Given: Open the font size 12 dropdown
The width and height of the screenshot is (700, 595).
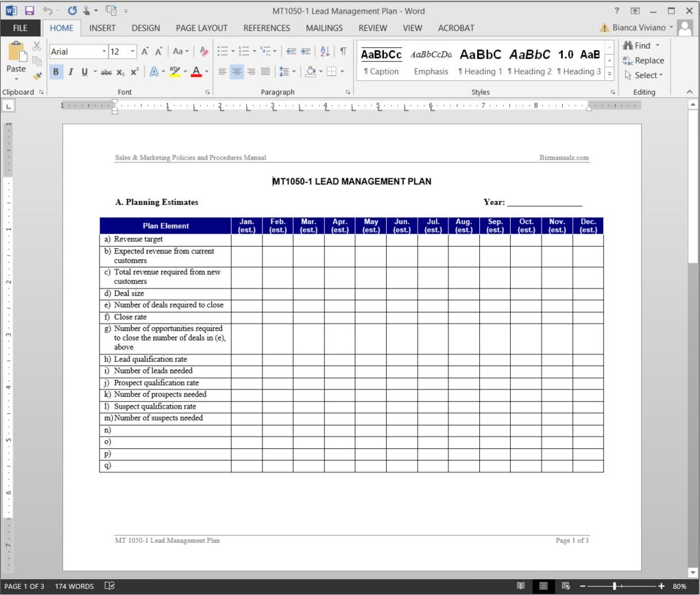Looking at the screenshot, I should point(132,51).
